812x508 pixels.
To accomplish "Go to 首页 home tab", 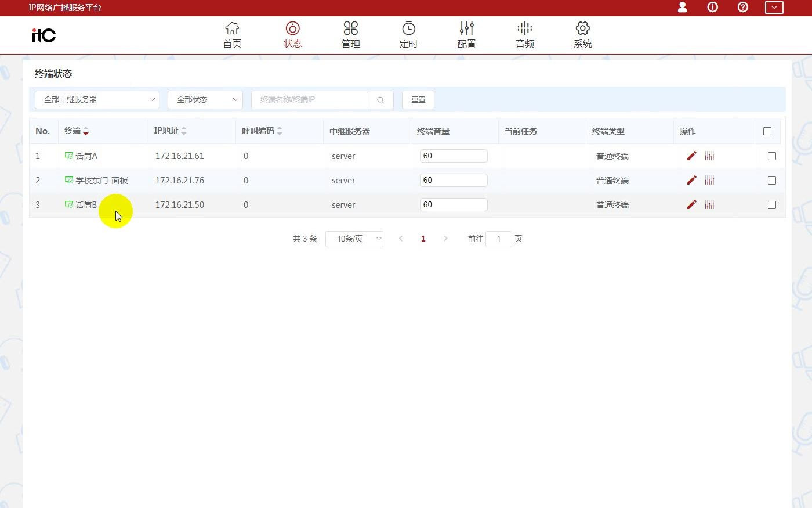I will (232, 35).
